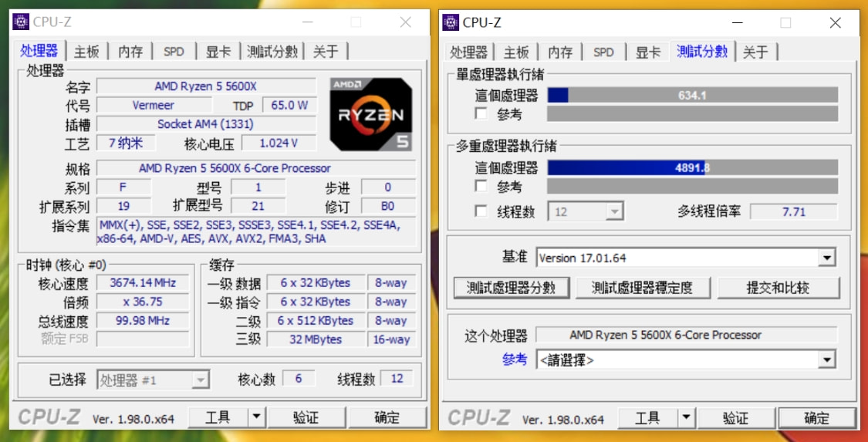Click multi-thread score bar showing 4891.8
This screenshot has width=868, height=442.
pyautogui.click(x=693, y=167)
